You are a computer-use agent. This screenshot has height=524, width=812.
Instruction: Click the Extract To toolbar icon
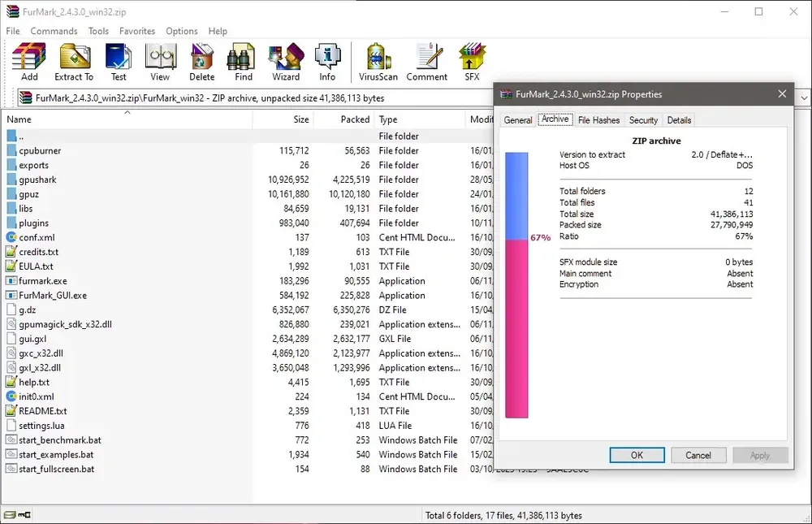coord(74,63)
